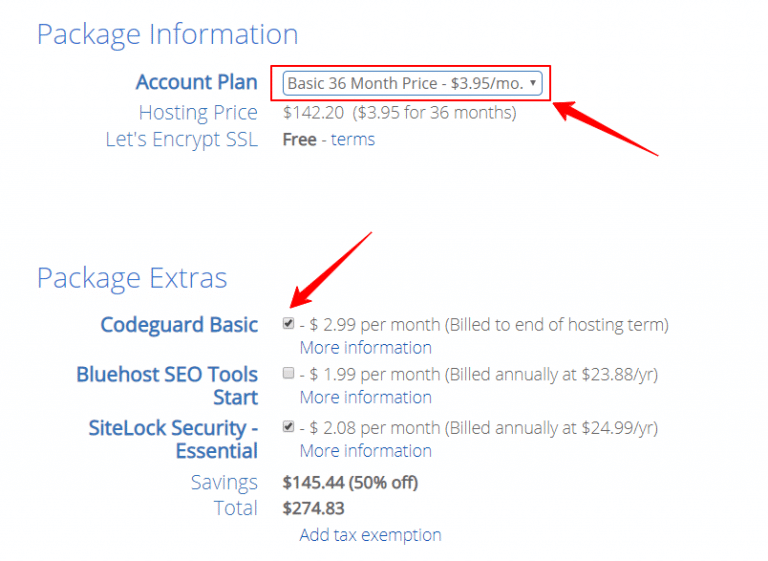Image resolution: width=768 pixels, height=561 pixels.
Task: Click the $274.83 total amount
Action: pyautogui.click(x=313, y=509)
